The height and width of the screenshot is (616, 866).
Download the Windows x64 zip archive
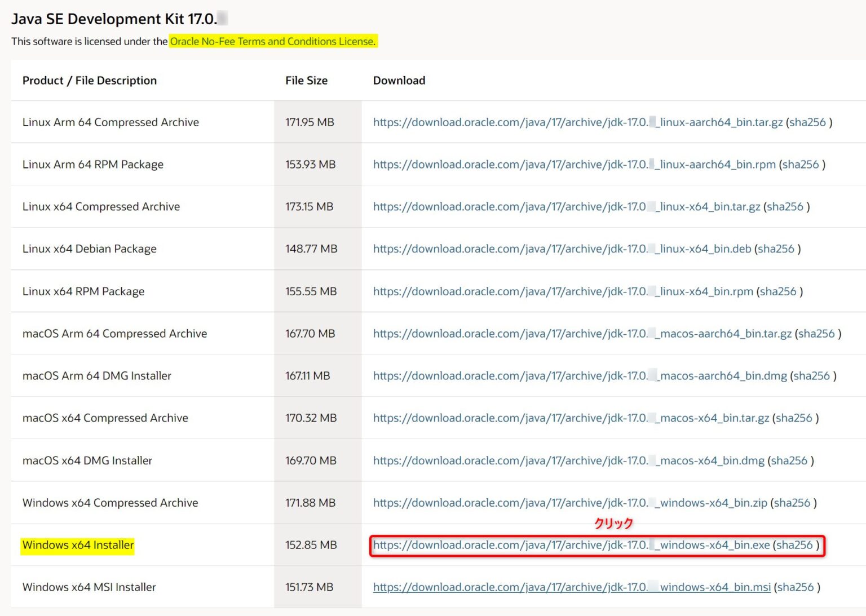click(x=569, y=503)
